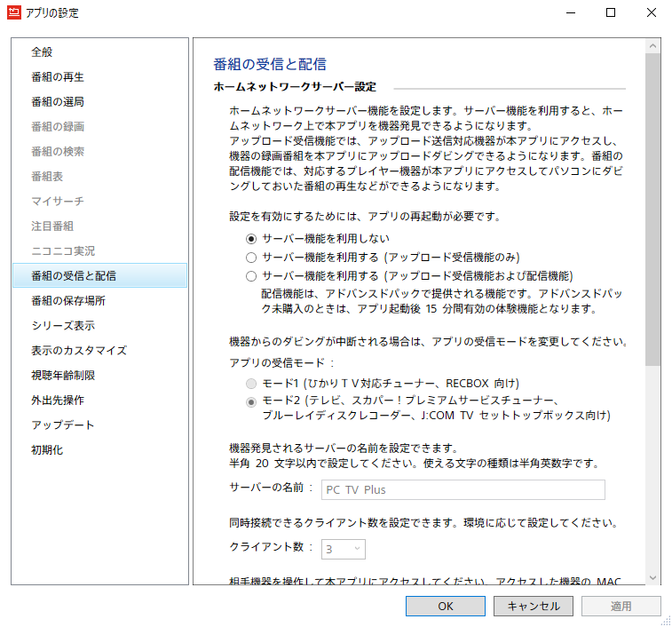Screen dimensions: 672x627
Task: Click the キャンセル button
Action: 534,606
